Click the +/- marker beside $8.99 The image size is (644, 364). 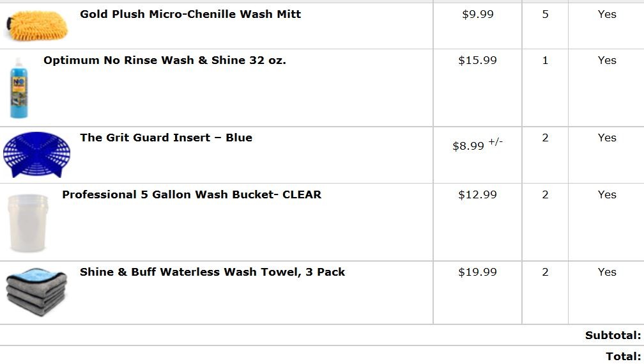[x=495, y=142]
